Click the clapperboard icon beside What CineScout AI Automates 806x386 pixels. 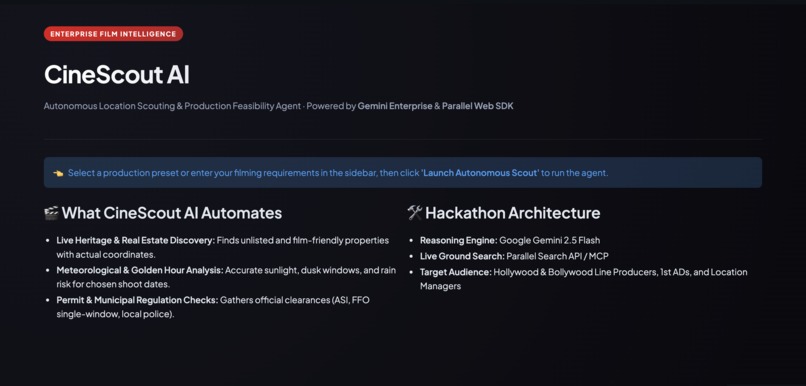coord(51,213)
